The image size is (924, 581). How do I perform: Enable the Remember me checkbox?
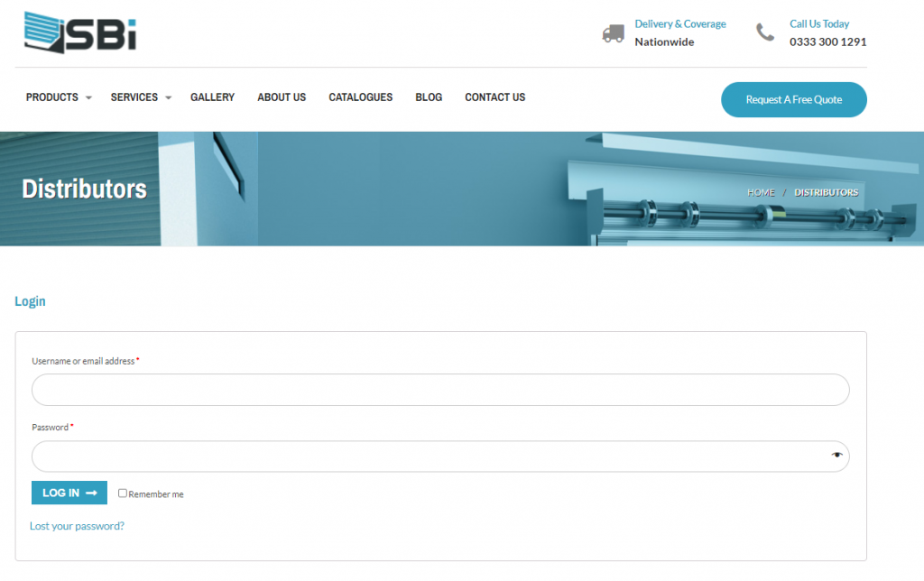(123, 493)
